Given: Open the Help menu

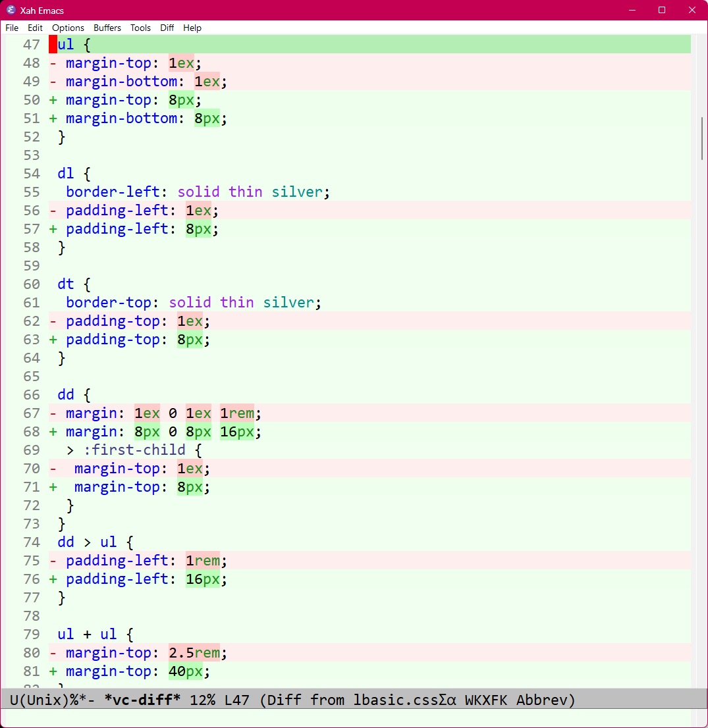Looking at the screenshot, I should click(192, 28).
